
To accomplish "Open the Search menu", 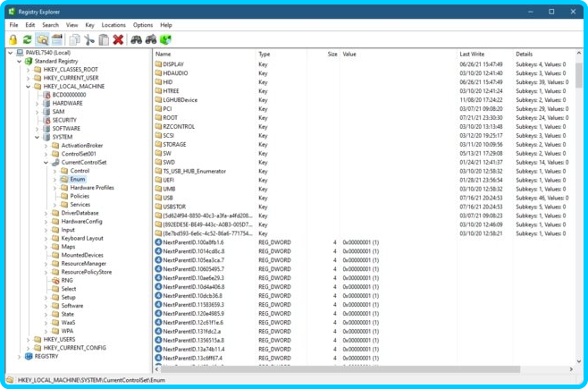I will 50,25.
